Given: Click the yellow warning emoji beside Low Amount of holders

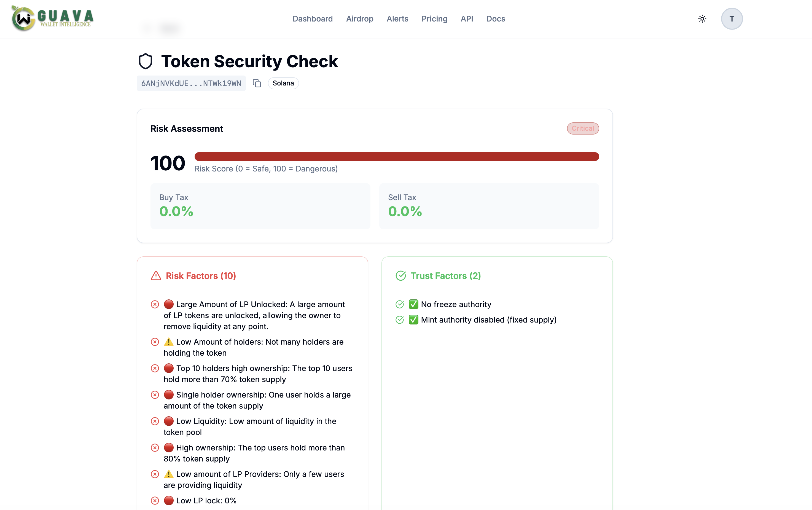Looking at the screenshot, I should (169, 342).
